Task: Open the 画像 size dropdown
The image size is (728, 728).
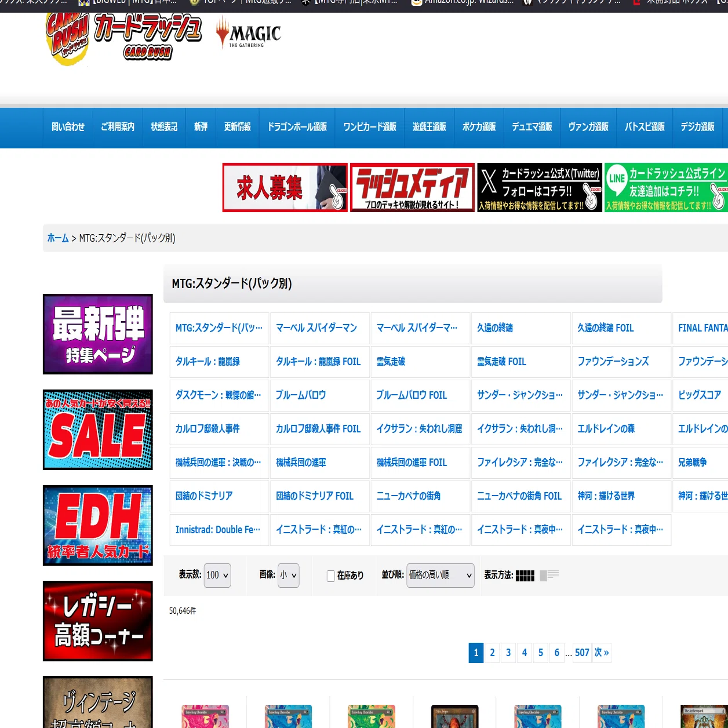Action: tap(289, 576)
